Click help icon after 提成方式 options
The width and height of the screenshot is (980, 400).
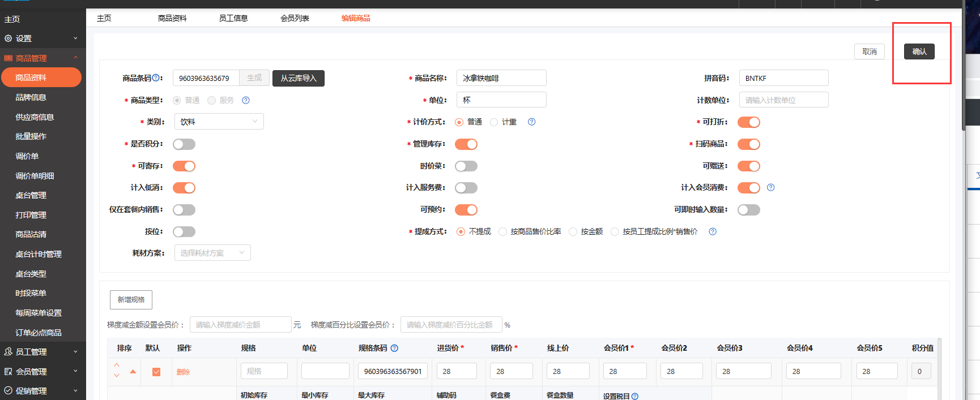pos(713,231)
